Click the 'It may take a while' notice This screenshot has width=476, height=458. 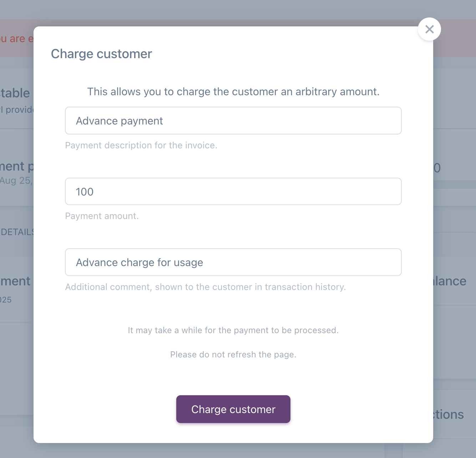coord(233,330)
